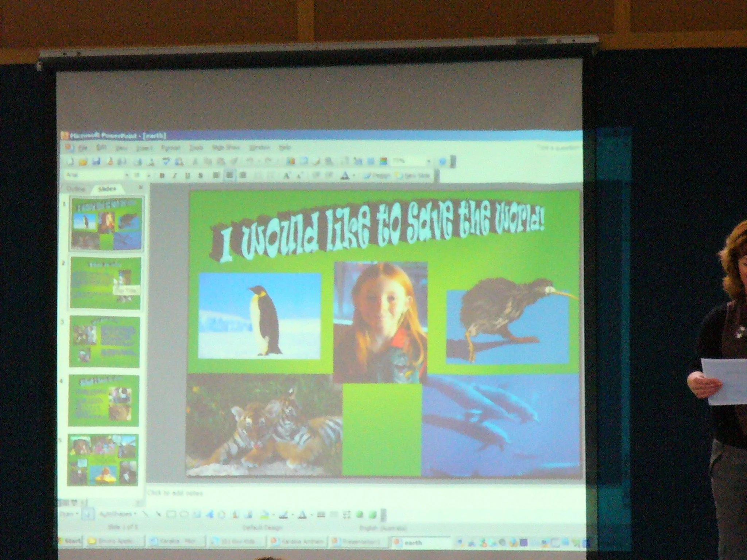747x560 pixels.
Task: Select the Rectangle drawing tool
Action: 171,514
